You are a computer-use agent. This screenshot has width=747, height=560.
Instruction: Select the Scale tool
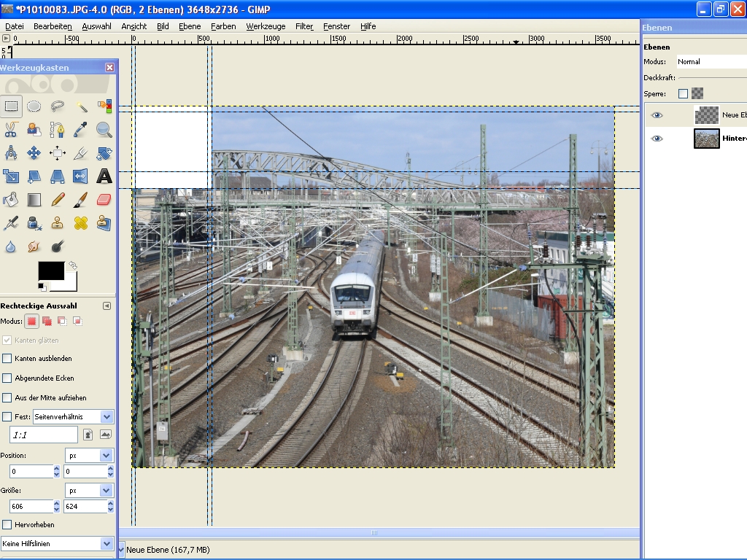tap(10, 176)
